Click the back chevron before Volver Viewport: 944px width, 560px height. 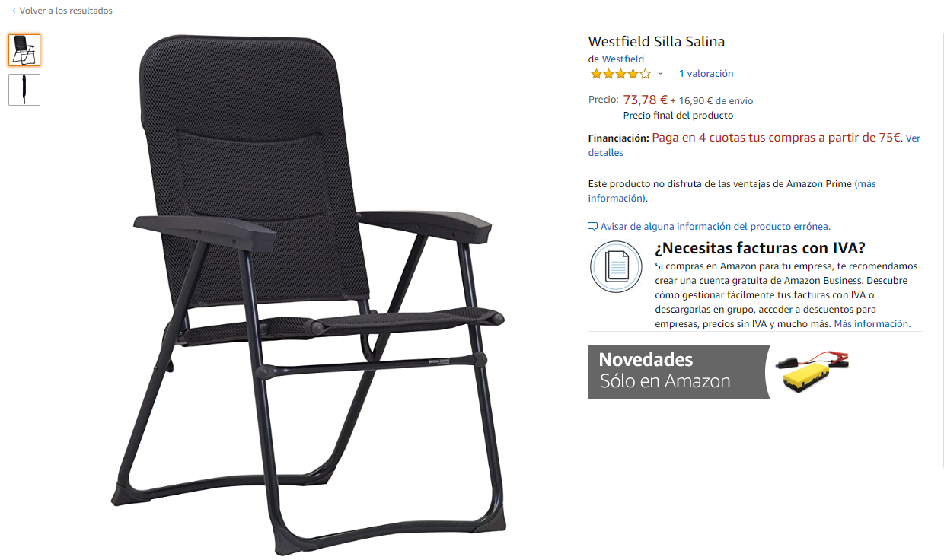[14, 11]
